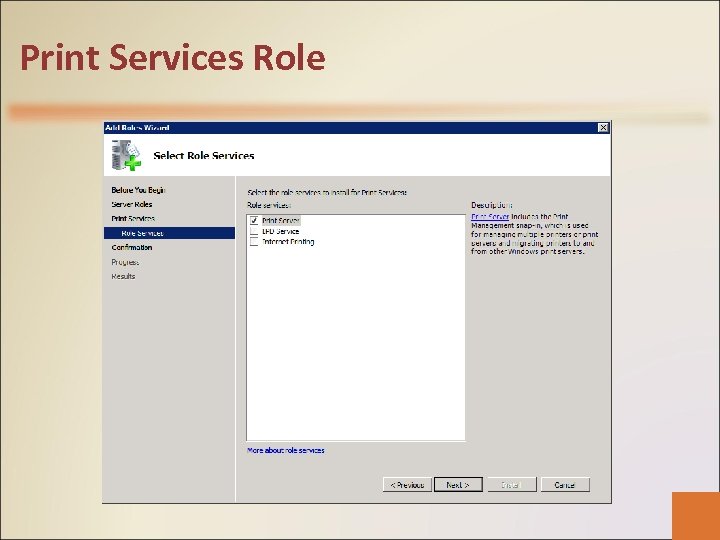720x540 pixels.
Task: Click the disabled Install button
Action: click(512, 485)
